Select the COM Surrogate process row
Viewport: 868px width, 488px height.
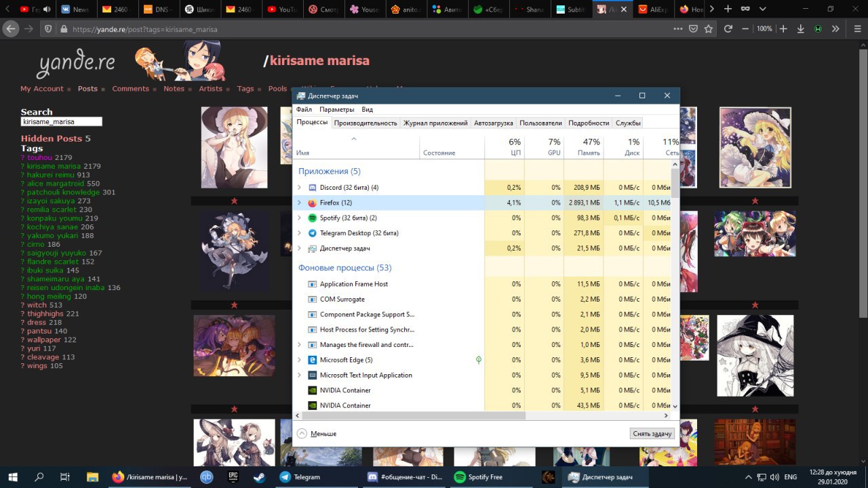pyautogui.click(x=481, y=299)
